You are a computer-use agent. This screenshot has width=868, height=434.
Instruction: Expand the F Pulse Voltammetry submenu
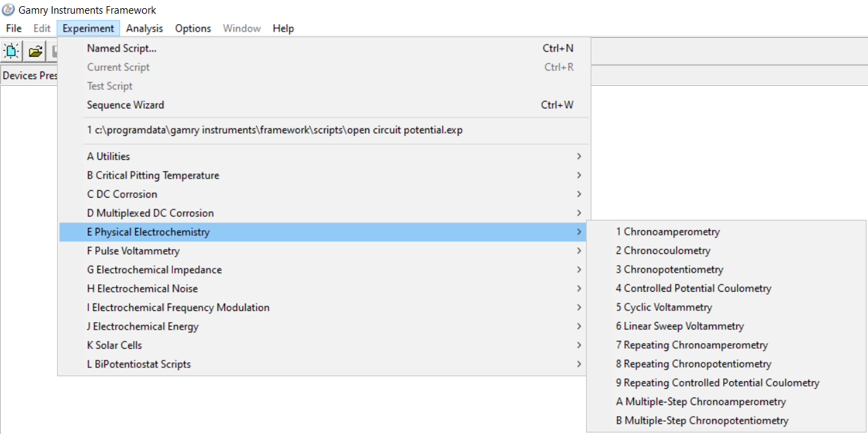(324, 251)
